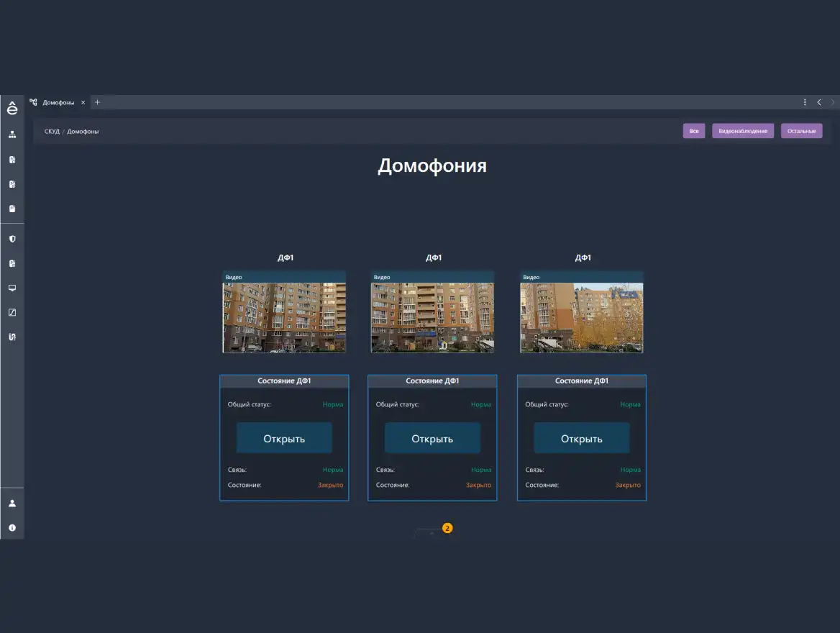
Task: Click the contrast panel icon in sidebar
Action: pos(12,312)
